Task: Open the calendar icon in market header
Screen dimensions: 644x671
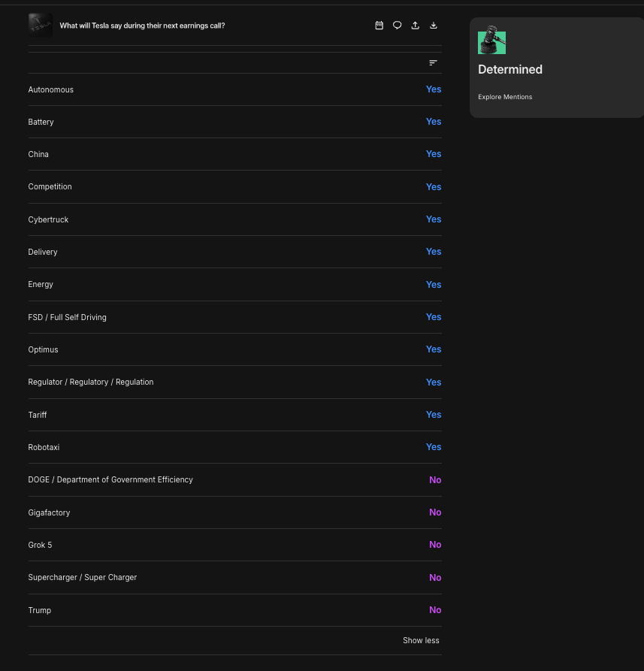Action: point(379,26)
